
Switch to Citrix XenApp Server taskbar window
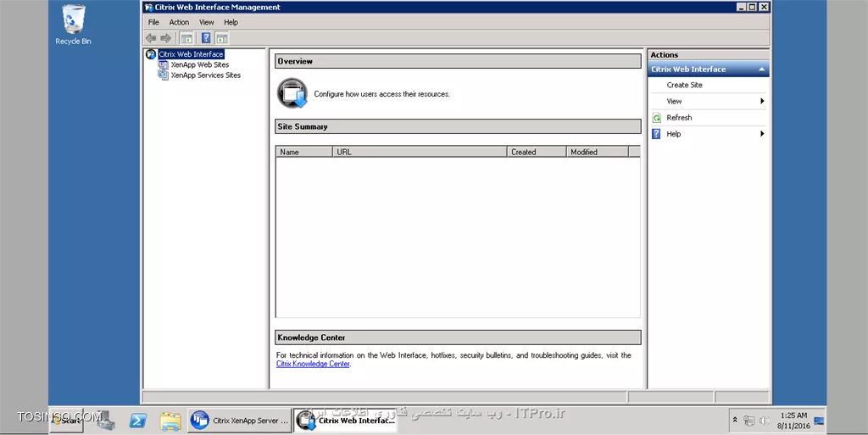[x=240, y=421]
